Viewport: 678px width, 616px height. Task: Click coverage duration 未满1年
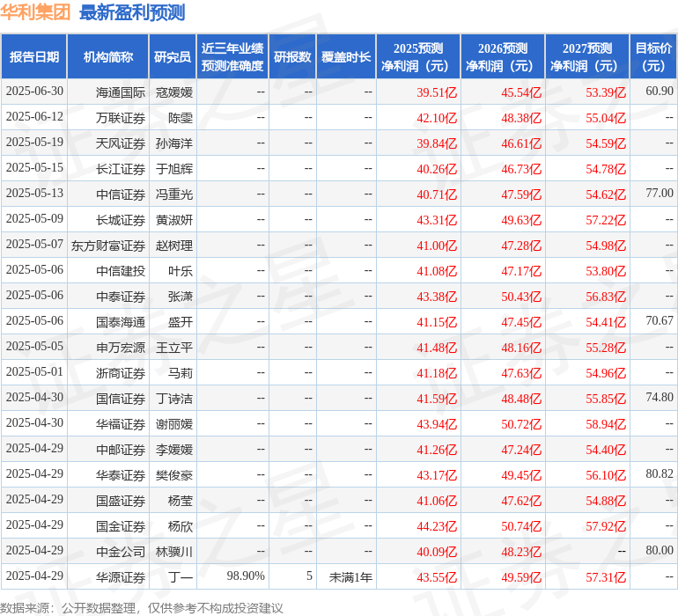click(350, 577)
